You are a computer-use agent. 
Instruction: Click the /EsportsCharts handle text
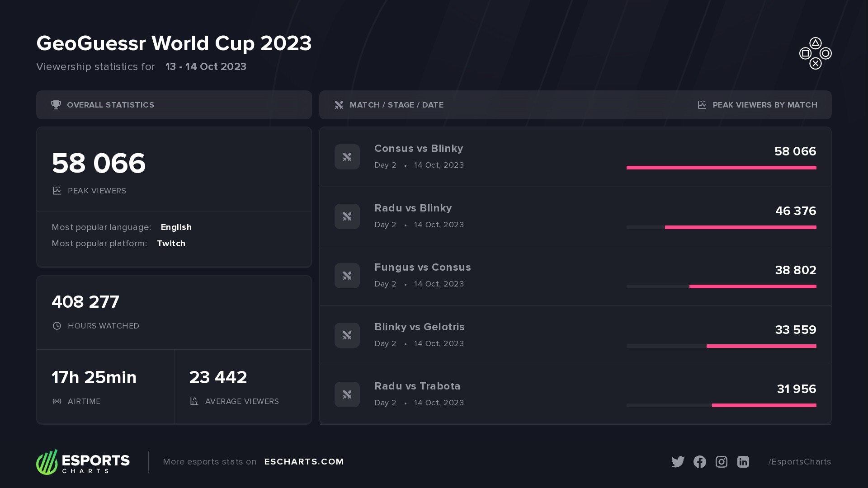tap(800, 462)
